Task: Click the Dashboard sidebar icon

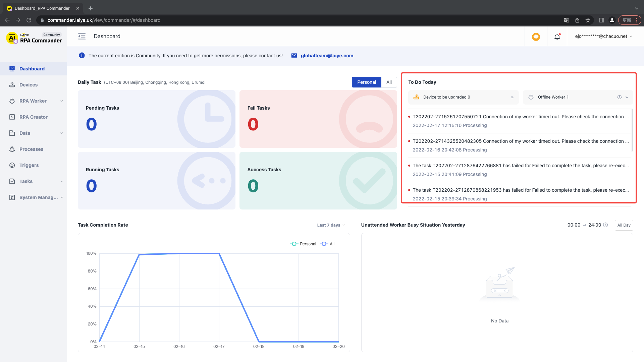Action: (x=12, y=68)
